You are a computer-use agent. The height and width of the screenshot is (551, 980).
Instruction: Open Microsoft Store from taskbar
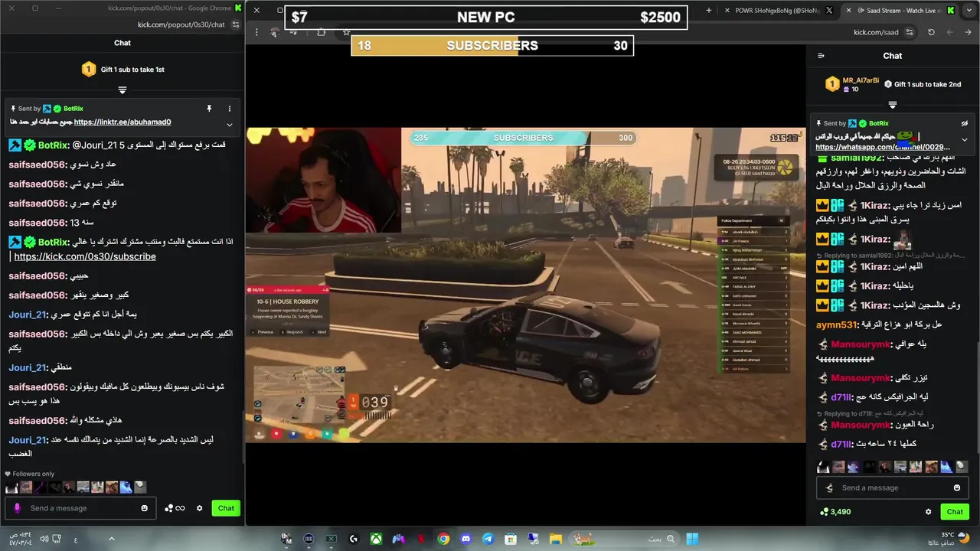coord(510,539)
